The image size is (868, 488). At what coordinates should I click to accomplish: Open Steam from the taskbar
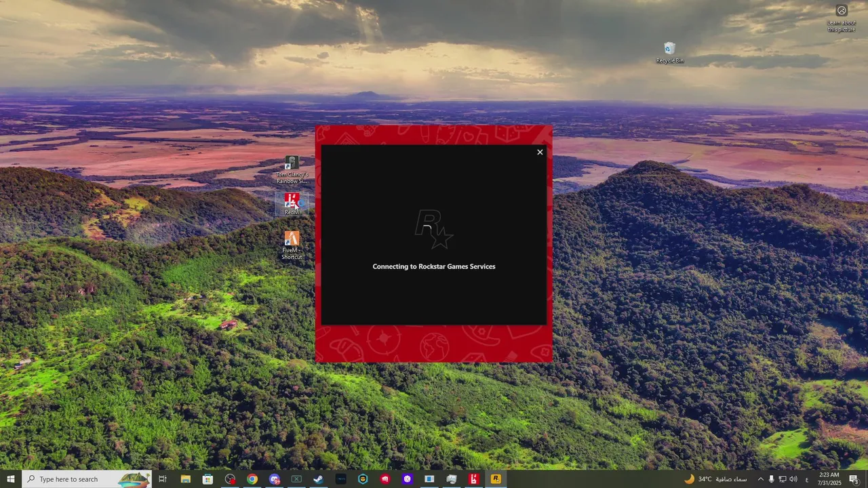pyautogui.click(x=318, y=479)
